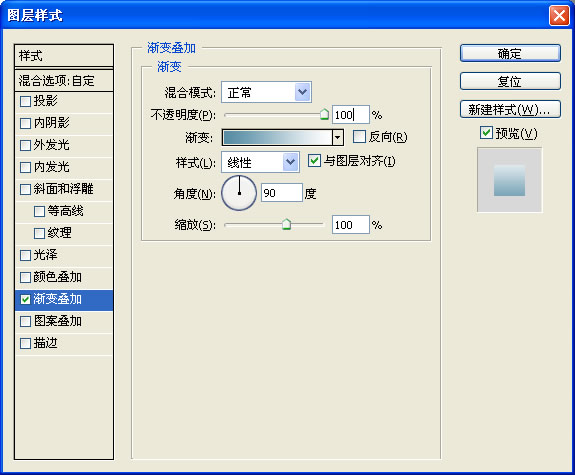Screen dimensions: 575x475
Task: Select the 内阴影 style label
Action: point(51,123)
